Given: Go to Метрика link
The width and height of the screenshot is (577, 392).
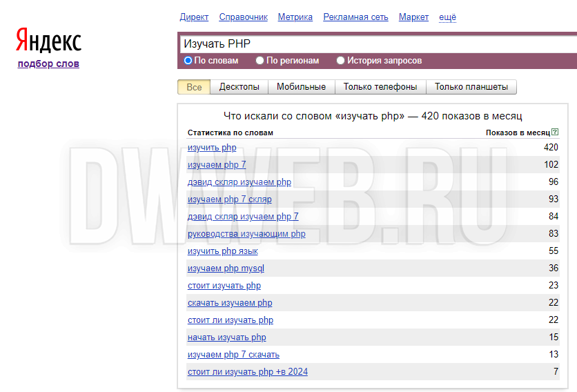Looking at the screenshot, I should 295,17.
